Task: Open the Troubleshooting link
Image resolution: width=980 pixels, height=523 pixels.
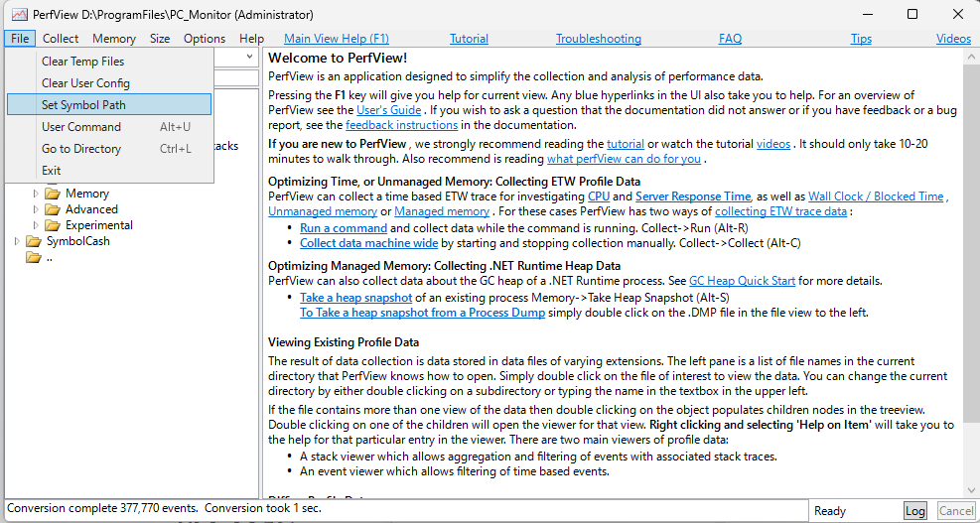Action: [599, 39]
